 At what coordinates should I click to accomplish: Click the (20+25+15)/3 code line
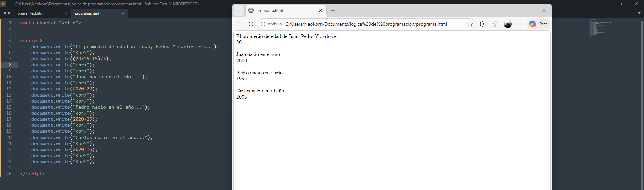71,59
